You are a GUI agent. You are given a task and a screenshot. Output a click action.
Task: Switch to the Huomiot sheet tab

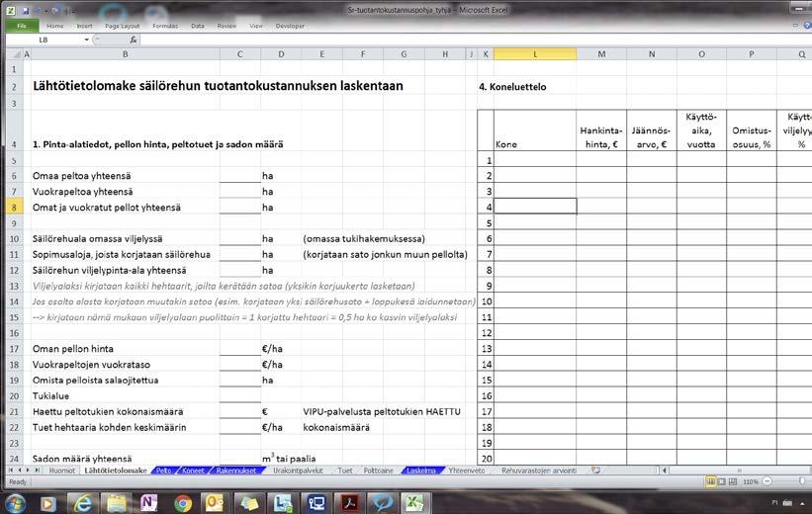click(x=61, y=471)
